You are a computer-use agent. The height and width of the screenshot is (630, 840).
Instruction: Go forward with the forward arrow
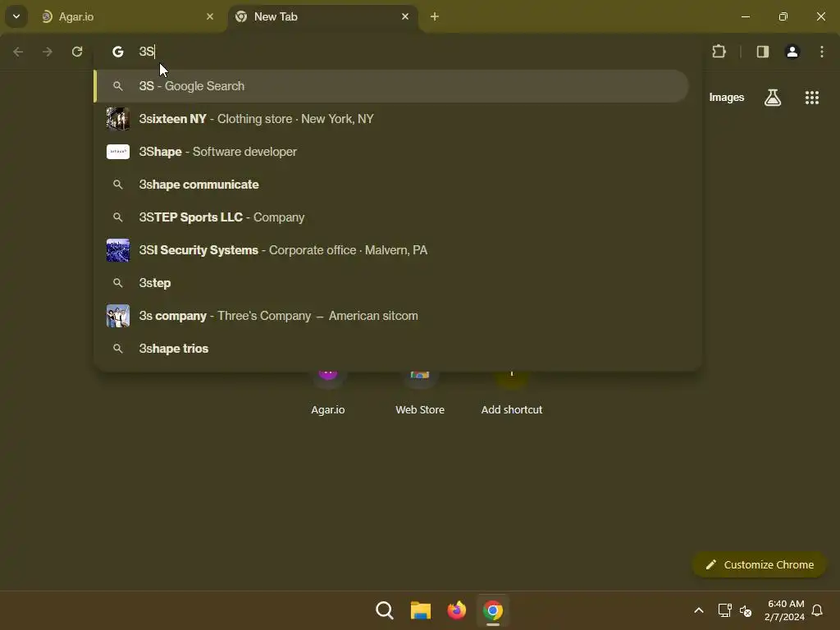pyautogui.click(x=48, y=52)
